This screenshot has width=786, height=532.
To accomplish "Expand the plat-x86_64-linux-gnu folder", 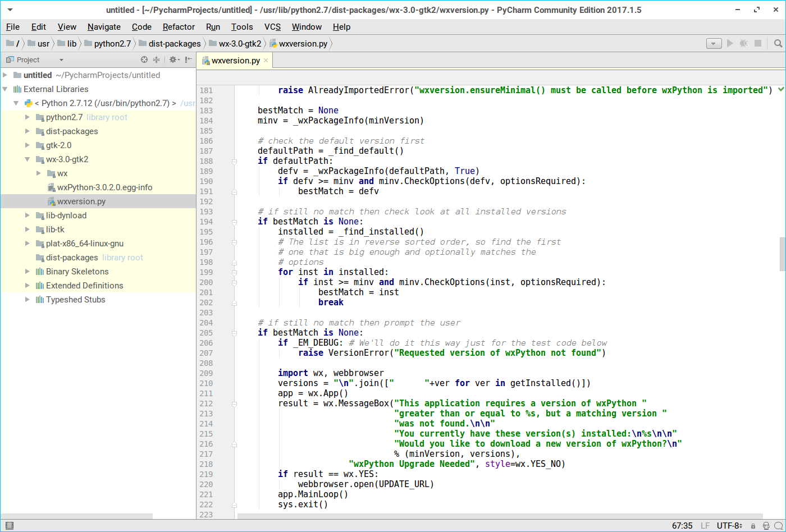I will click(28, 244).
